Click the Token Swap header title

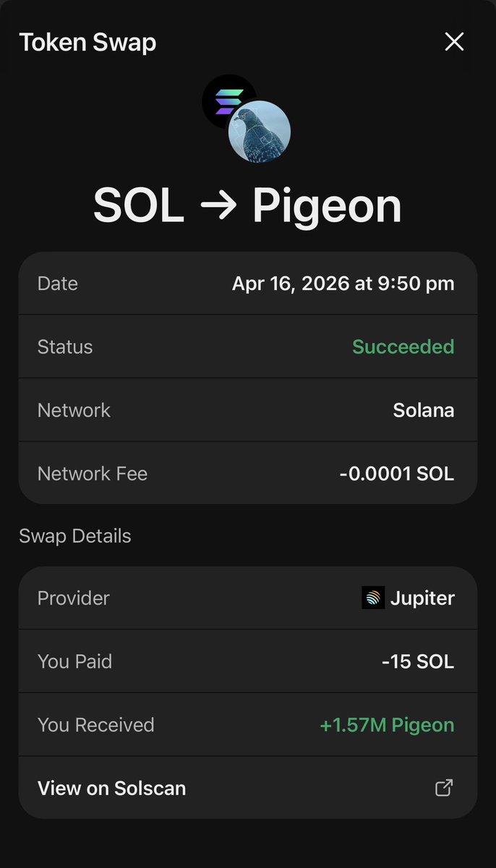(x=87, y=42)
